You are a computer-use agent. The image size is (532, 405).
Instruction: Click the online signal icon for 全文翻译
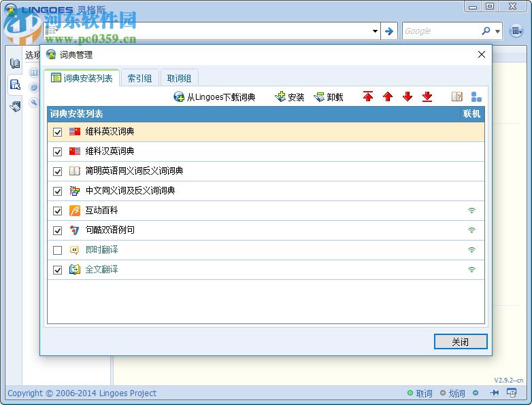click(471, 270)
